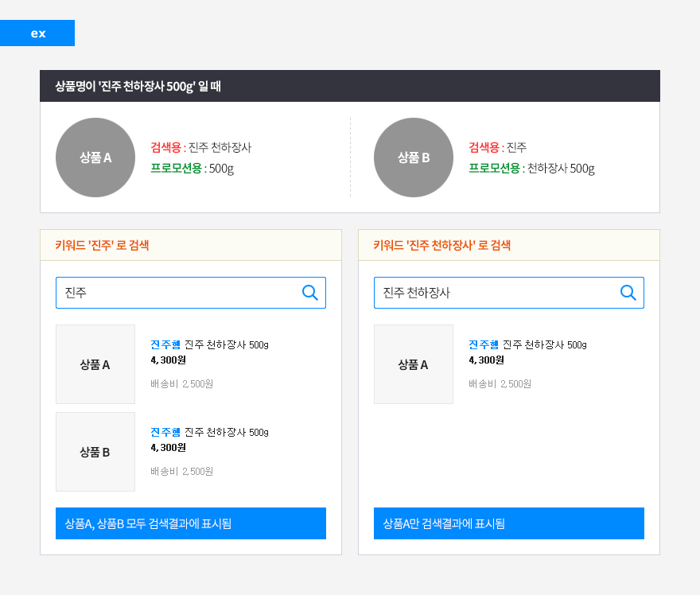Click the header '상품명이 '진주 천하장사 500g' 일 때'
The height and width of the screenshot is (595, 700).
coord(350,86)
